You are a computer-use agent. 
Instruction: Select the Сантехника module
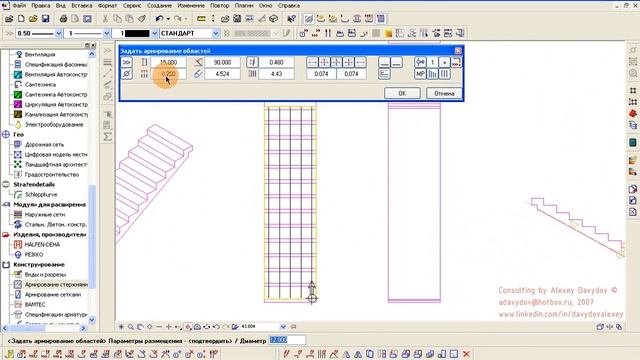40,84
